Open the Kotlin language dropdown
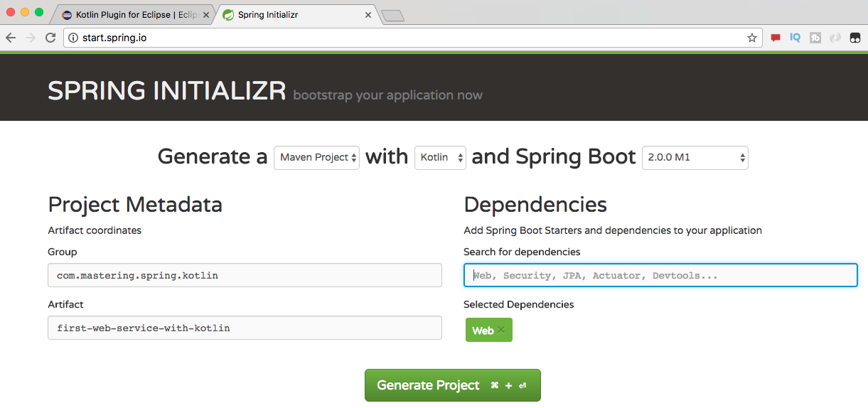The image size is (868, 408). 440,157
